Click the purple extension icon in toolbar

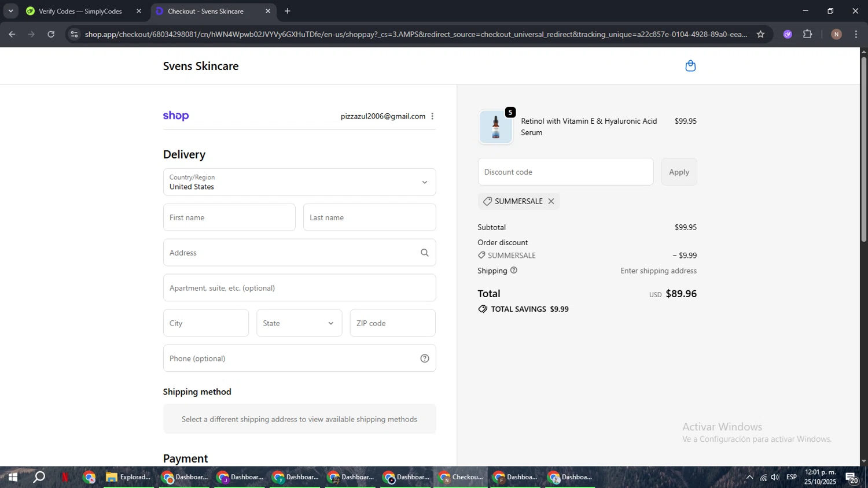click(x=788, y=34)
